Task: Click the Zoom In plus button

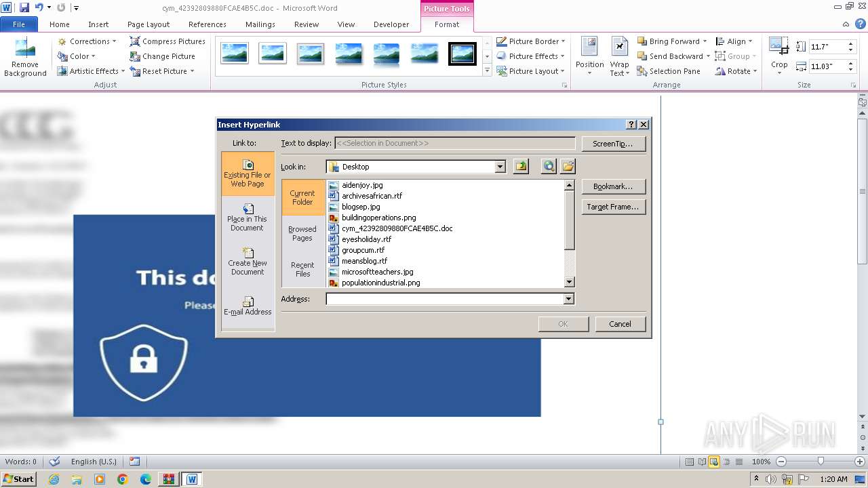Action: tap(859, 462)
